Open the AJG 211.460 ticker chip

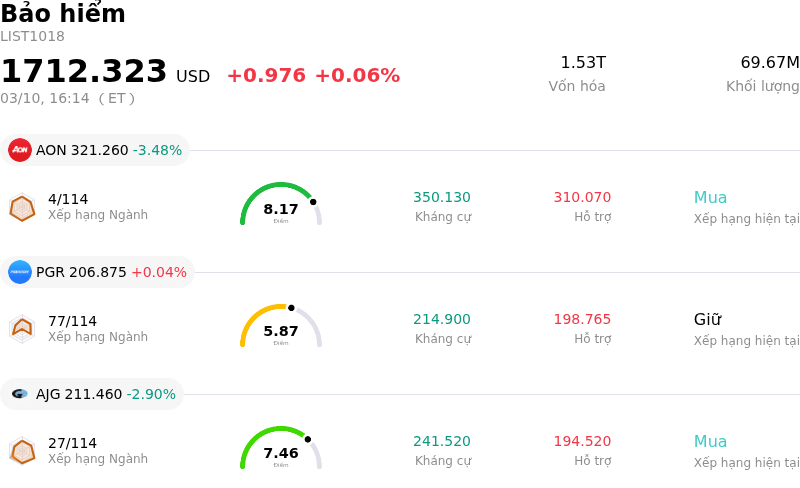pos(93,394)
